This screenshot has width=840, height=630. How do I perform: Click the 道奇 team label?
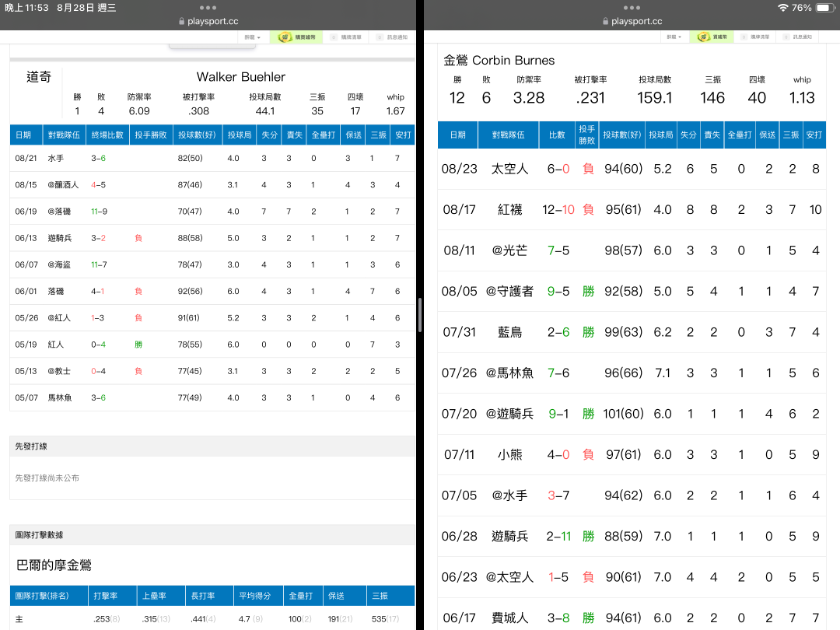39,77
